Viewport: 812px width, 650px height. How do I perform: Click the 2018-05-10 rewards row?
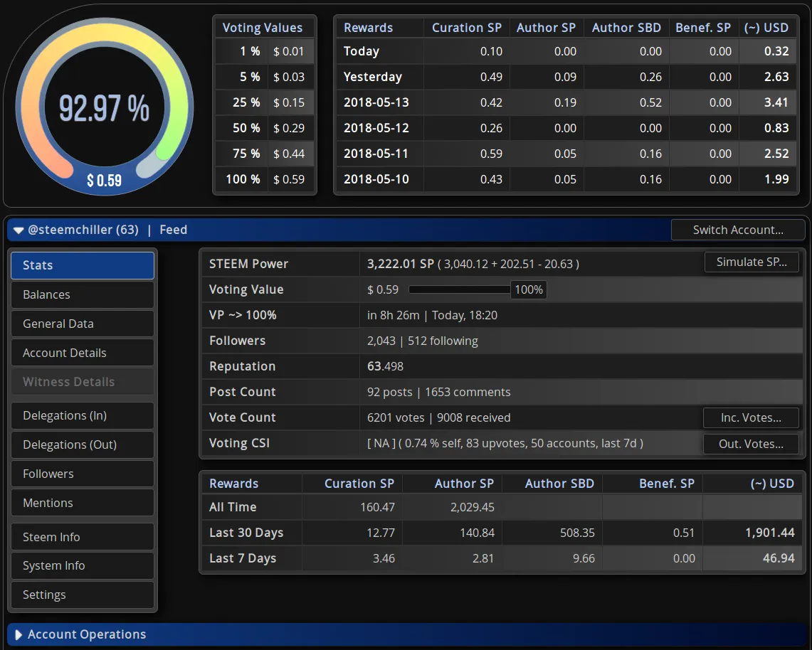click(x=566, y=179)
